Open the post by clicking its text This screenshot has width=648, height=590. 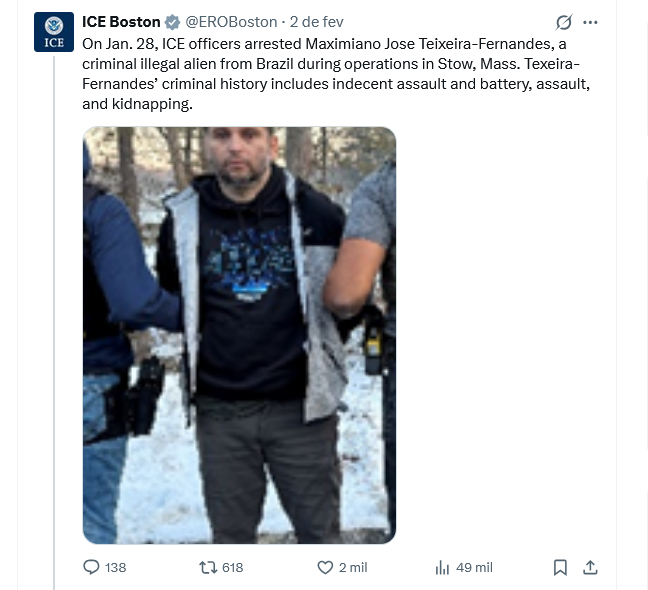coord(336,74)
